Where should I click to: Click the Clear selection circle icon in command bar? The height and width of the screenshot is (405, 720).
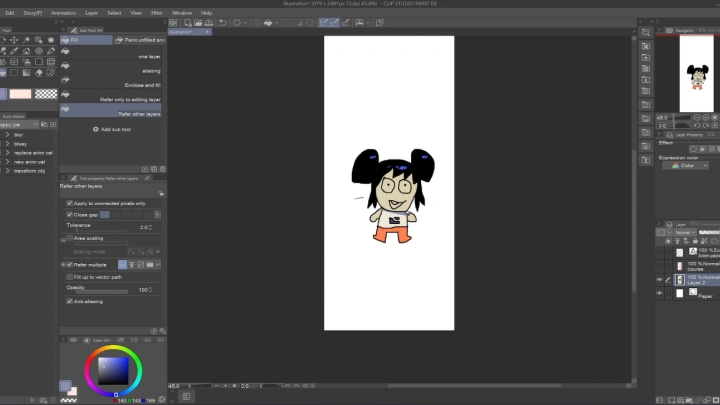[x=237, y=22]
